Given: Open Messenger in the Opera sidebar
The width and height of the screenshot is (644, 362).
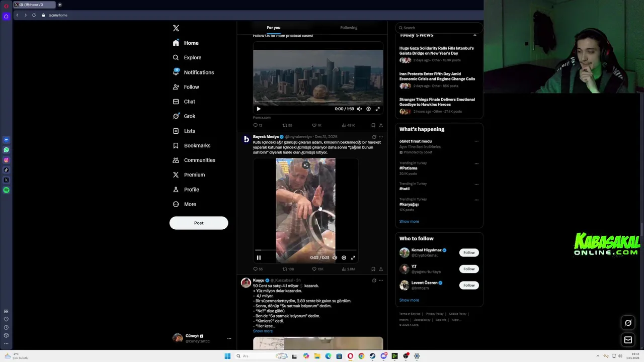Looking at the screenshot, I should click(6, 140).
